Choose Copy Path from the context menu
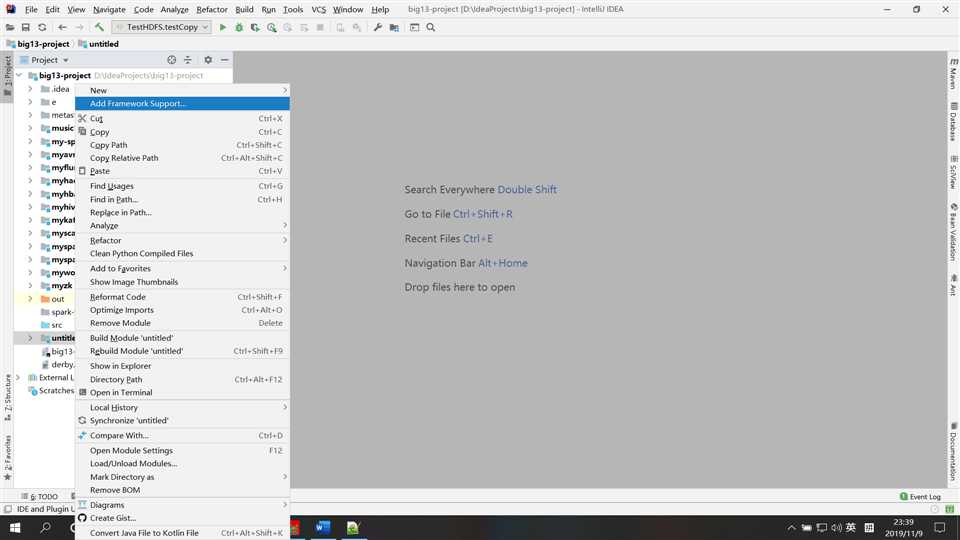Viewport: 960px width, 540px height. [x=182, y=145]
